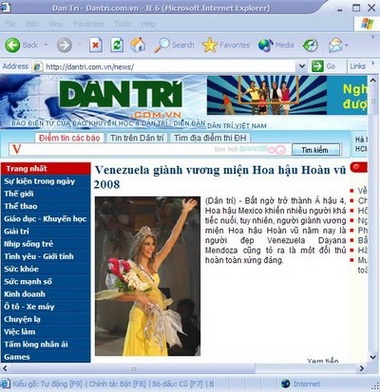Click the horizontal scrollbar thumb

[133, 368]
